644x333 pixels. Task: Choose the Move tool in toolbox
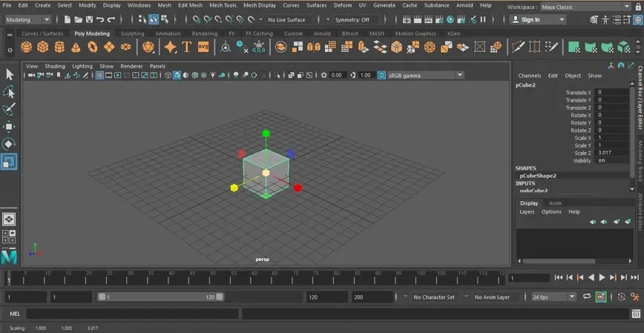(9, 127)
